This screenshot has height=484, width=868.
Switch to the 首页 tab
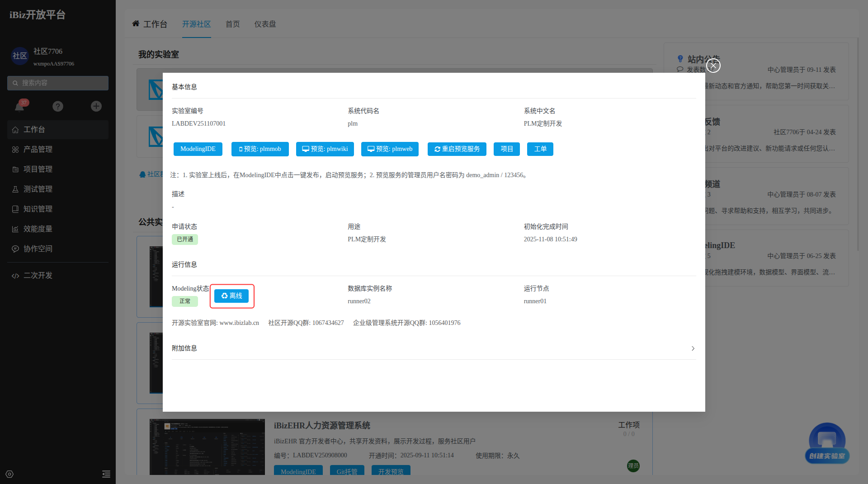click(232, 24)
